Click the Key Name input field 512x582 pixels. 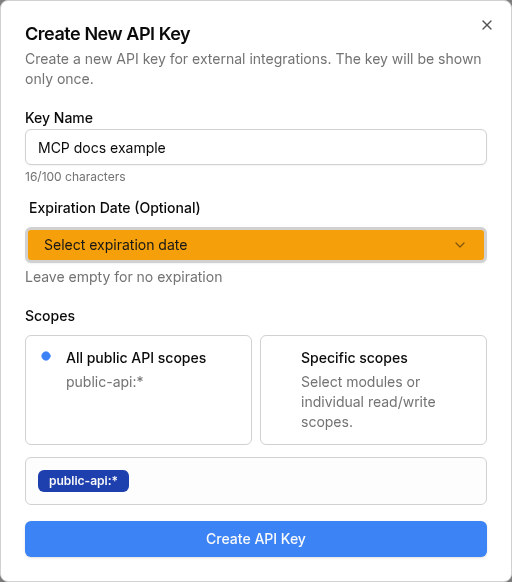[x=256, y=147]
